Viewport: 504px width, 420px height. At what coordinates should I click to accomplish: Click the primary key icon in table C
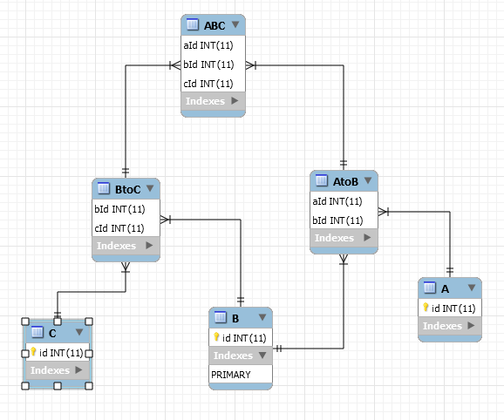pyautogui.click(x=33, y=352)
